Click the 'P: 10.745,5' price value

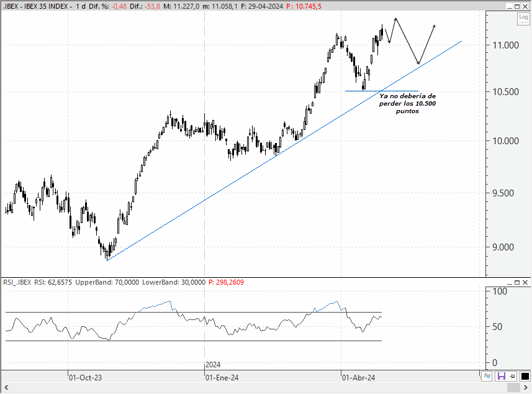[x=304, y=6]
